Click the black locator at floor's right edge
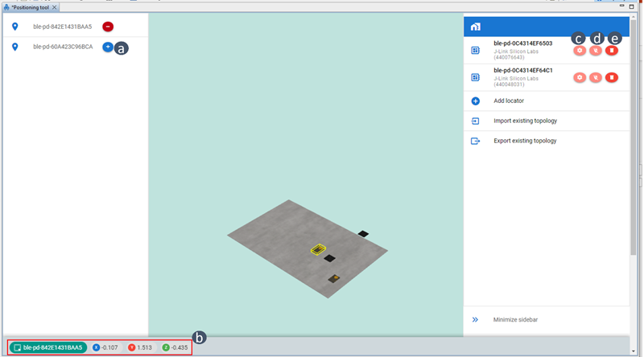 (363, 234)
